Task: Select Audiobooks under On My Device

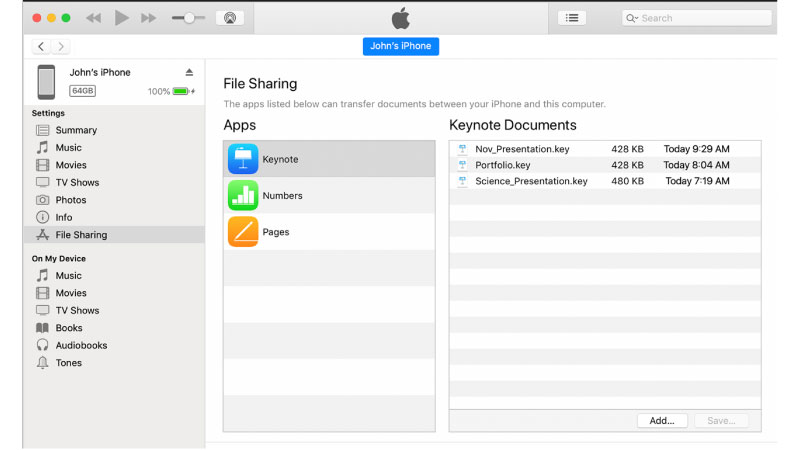Action: (81, 345)
